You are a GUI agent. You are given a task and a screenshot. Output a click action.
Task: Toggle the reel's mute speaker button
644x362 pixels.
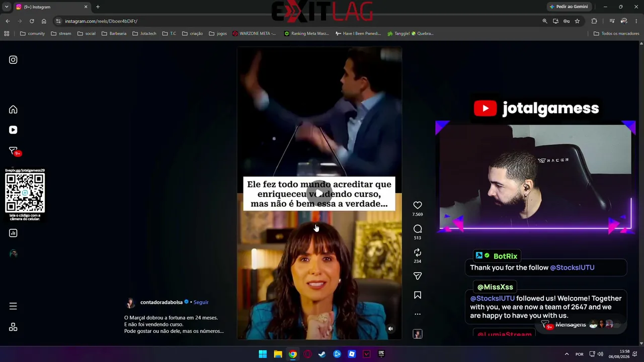point(390,329)
